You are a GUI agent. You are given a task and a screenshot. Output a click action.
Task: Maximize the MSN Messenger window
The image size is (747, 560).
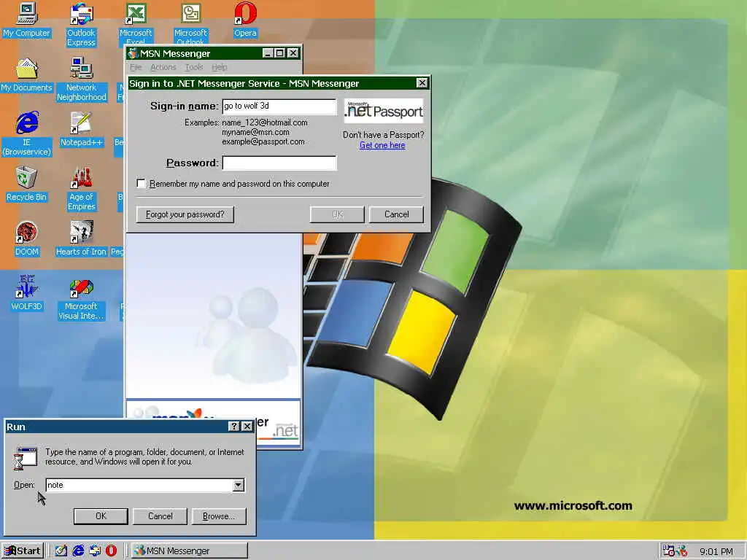280,52
